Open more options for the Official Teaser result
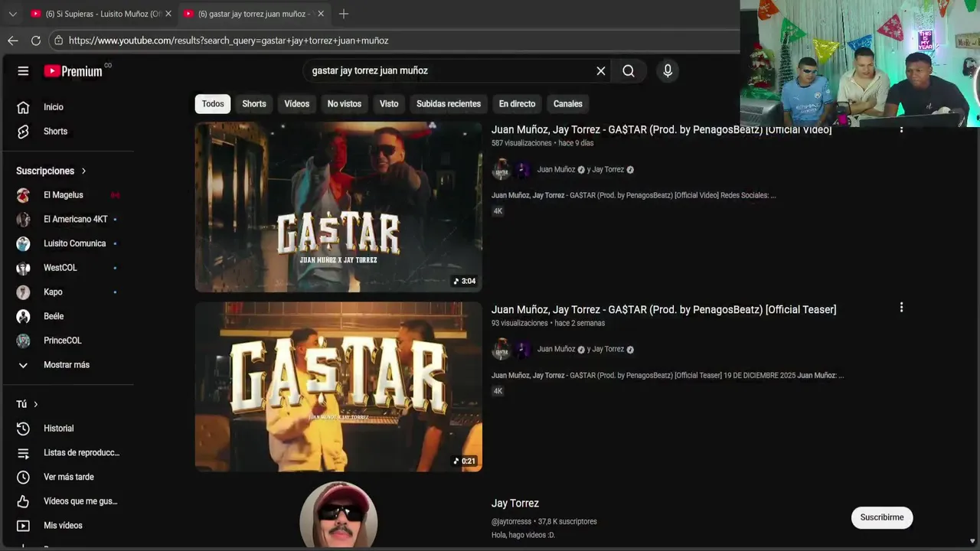 [x=901, y=308]
